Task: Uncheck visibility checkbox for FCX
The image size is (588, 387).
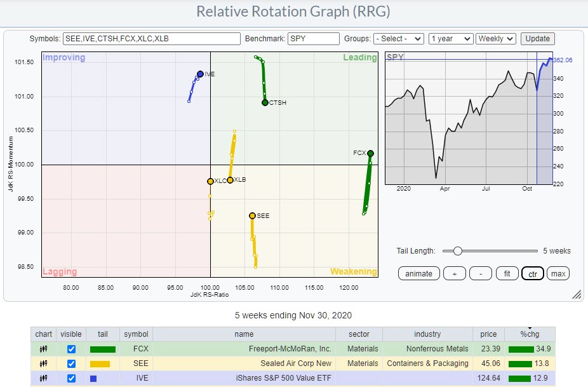Action: [x=71, y=349]
